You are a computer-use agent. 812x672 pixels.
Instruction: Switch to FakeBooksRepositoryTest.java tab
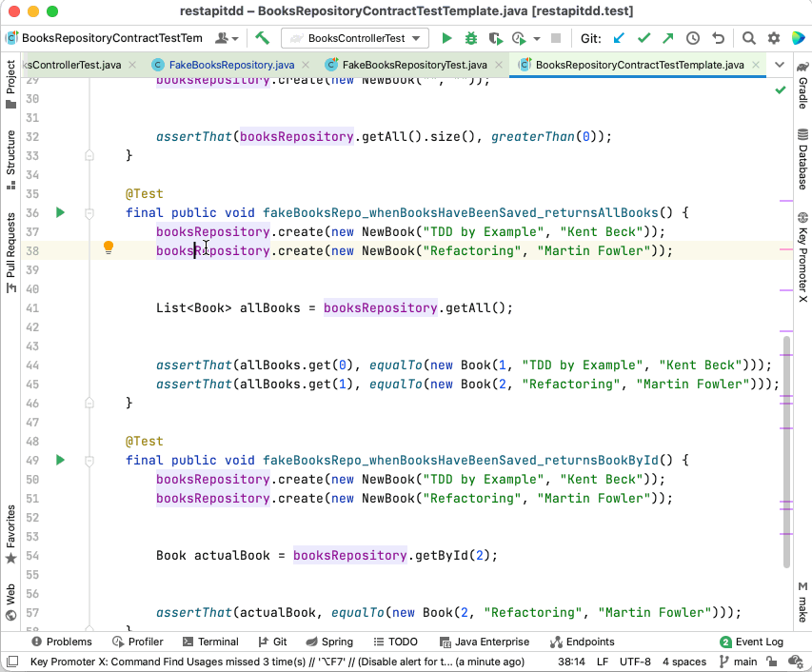pyautogui.click(x=414, y=65)
